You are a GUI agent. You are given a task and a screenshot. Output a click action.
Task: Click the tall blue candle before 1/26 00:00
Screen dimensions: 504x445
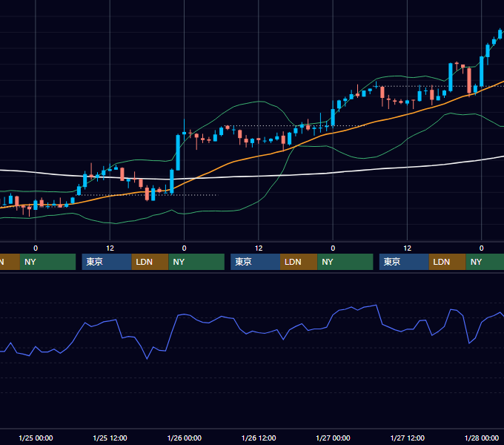tap(178, 152)
